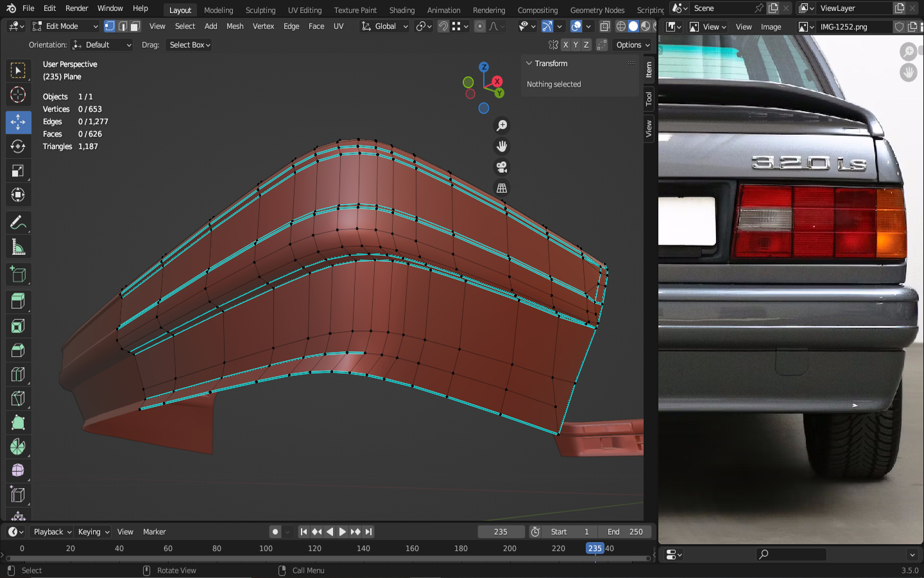
Task: Select the Annotate pencil tool
Action: click(18, 223)
